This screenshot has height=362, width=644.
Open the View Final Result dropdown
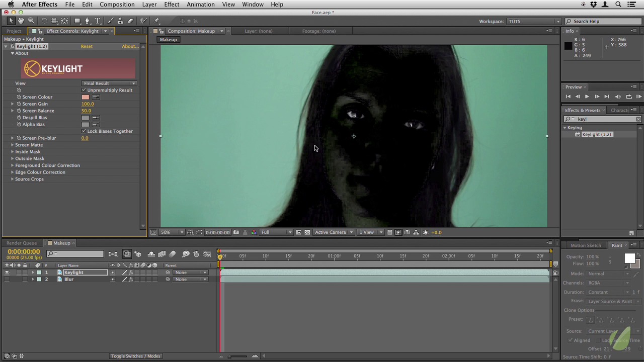click(x=109, y=83)
